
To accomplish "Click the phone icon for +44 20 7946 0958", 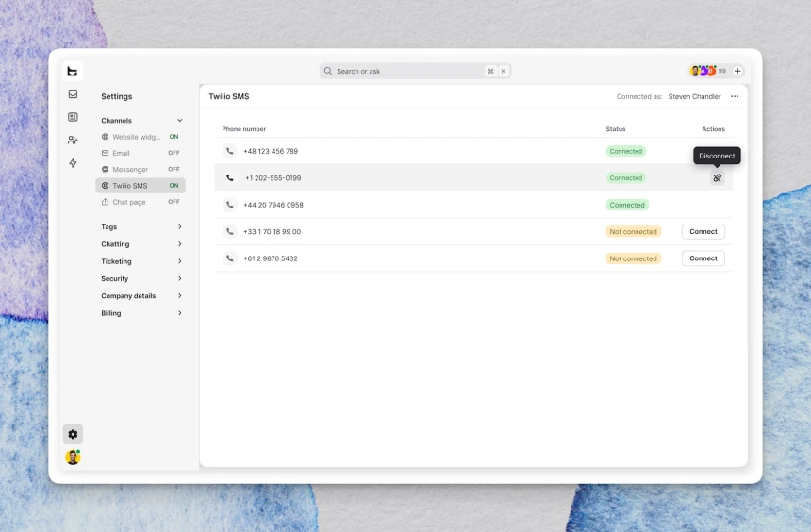I will [x=230, y=205].
